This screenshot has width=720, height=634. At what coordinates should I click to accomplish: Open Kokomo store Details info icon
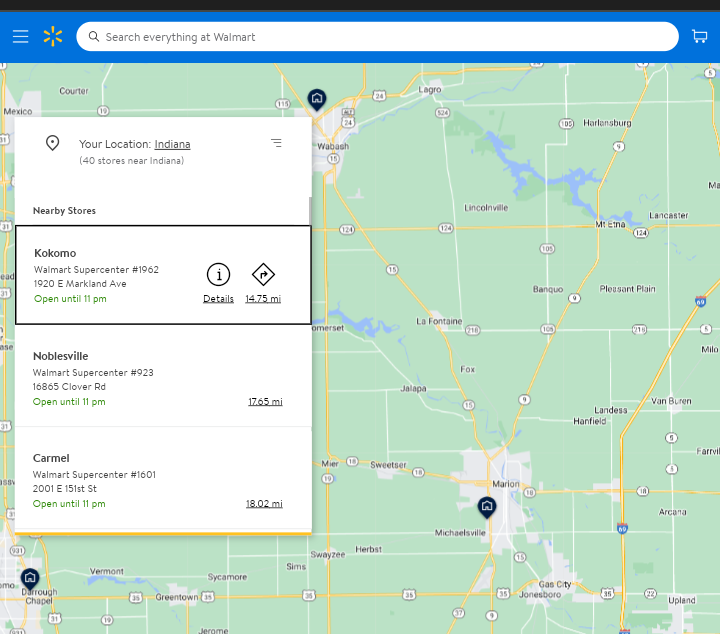click(x=218, y=275)
